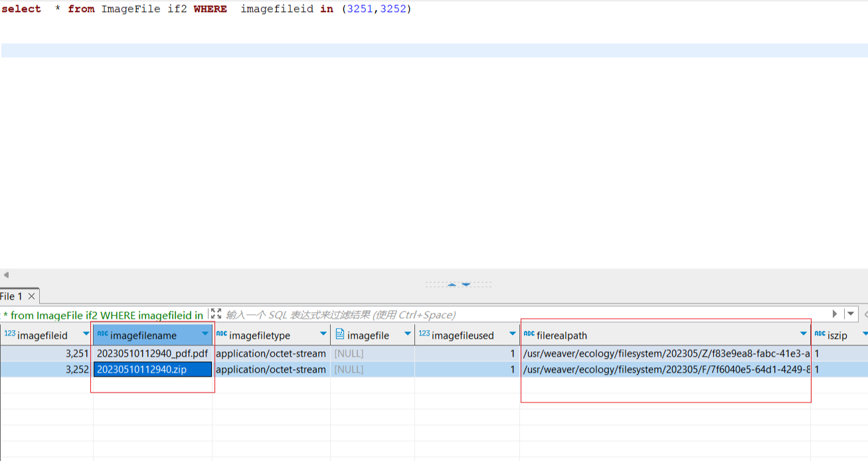This screenshot has width=868, height=461.
Task: Select the iszip column header
Action: pyautogui.click(x=839, y=335)
